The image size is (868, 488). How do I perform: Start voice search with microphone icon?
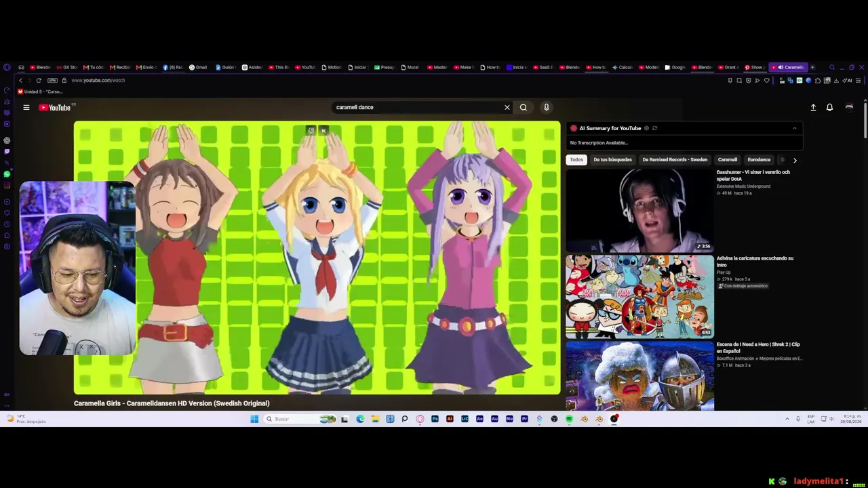546,107
